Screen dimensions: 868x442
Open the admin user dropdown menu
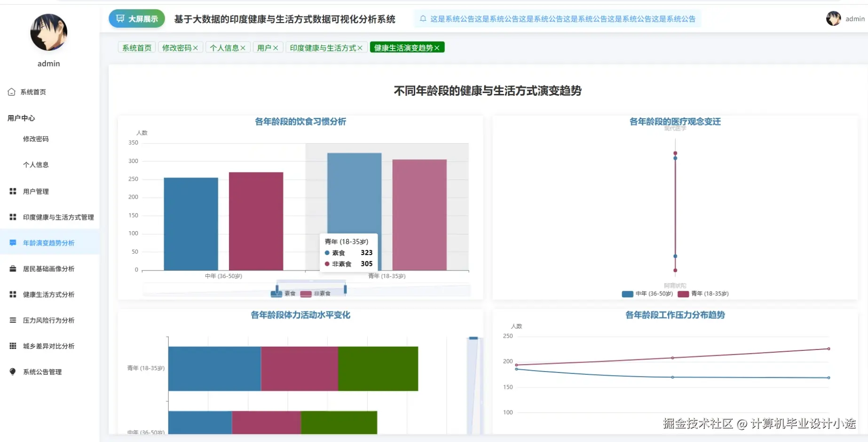tap(845, 19)
